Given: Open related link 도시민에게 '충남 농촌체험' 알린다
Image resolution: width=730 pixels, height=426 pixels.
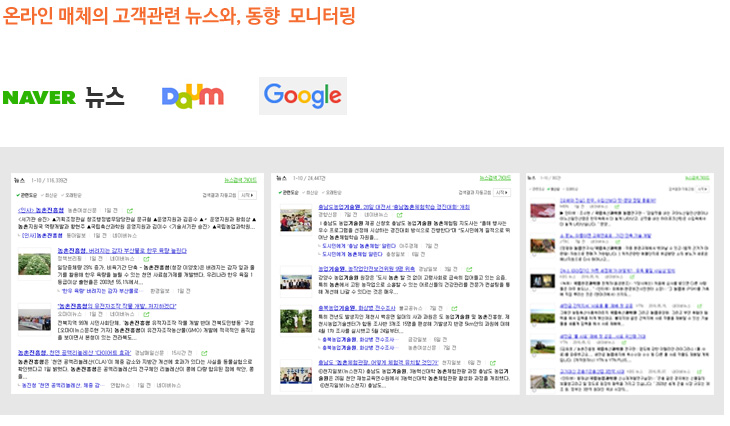Looking at the screenshot, I should click(x=359, y=246).
